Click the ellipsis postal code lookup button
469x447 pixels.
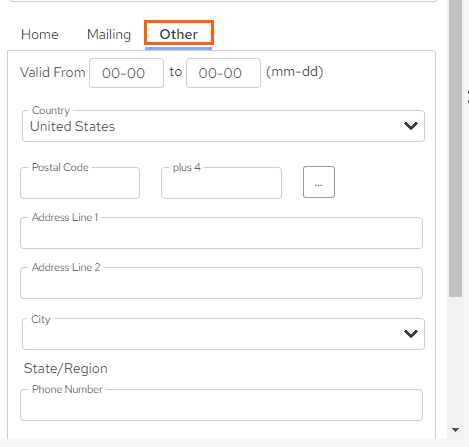click(x=319, y=182)
